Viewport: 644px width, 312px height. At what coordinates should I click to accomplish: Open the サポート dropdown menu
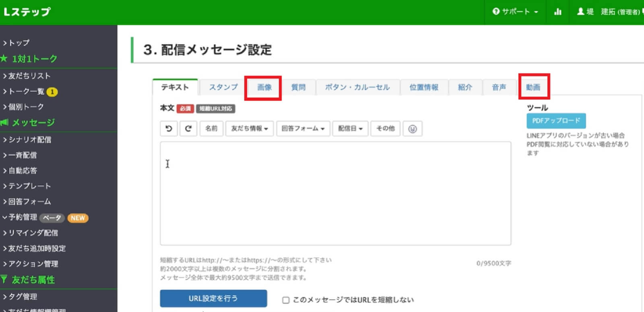point(515,12)
